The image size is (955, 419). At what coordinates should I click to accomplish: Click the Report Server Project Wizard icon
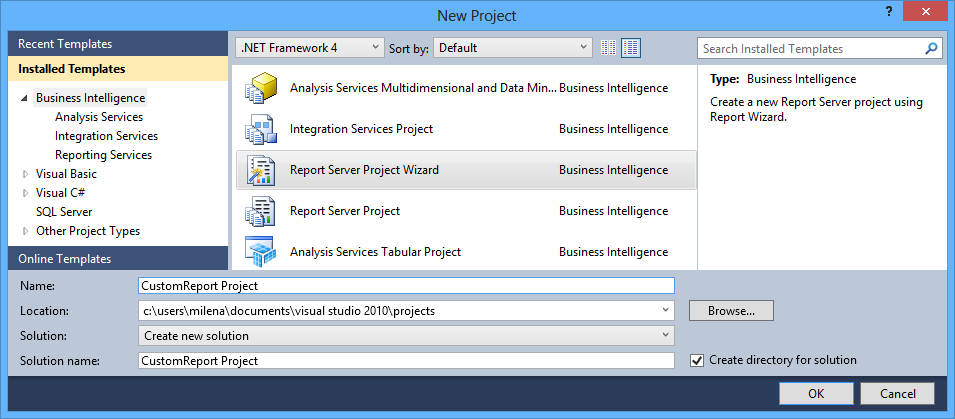pos(260,170)
